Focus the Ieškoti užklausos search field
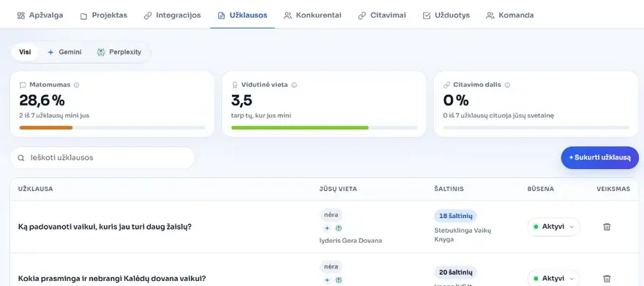This screenshot has width=644, height=286. (102, 157)
